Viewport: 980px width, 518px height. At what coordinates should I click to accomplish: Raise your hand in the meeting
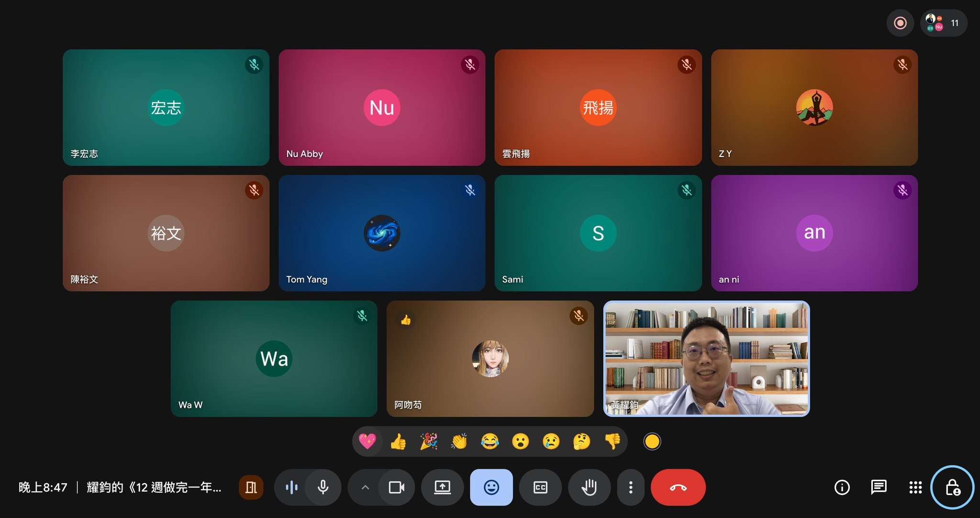pyautogui.click(x=589, y=487)
